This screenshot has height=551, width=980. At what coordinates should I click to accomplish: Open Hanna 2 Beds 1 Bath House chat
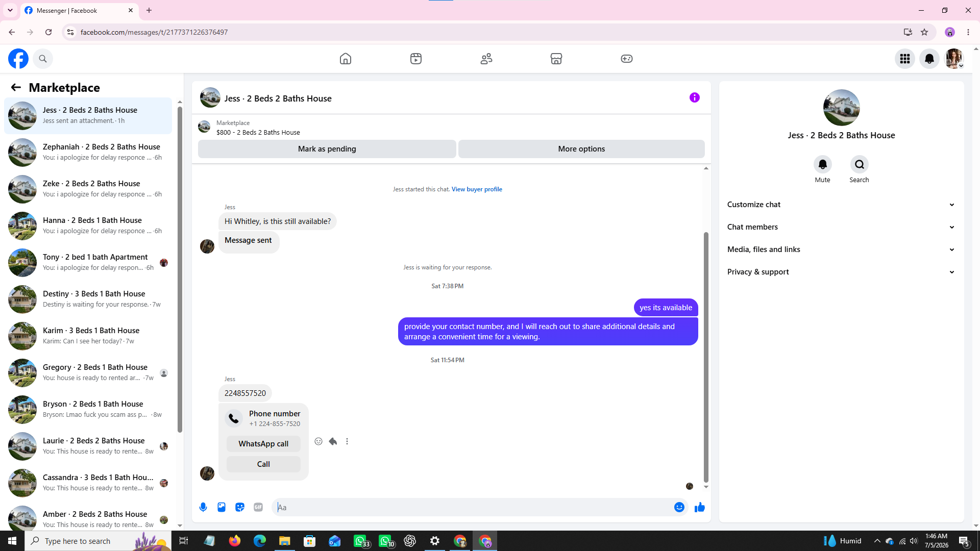point(88,226)
